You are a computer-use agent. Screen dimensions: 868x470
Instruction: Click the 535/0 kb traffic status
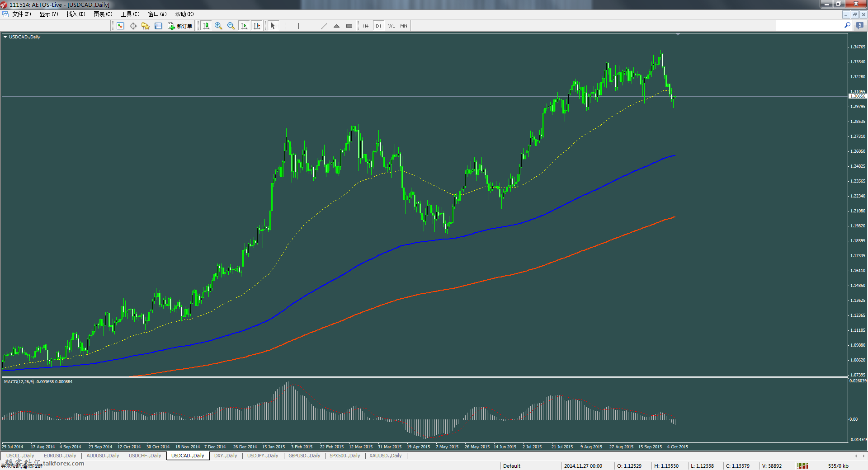pyautogui.click(x=838, y=466)
